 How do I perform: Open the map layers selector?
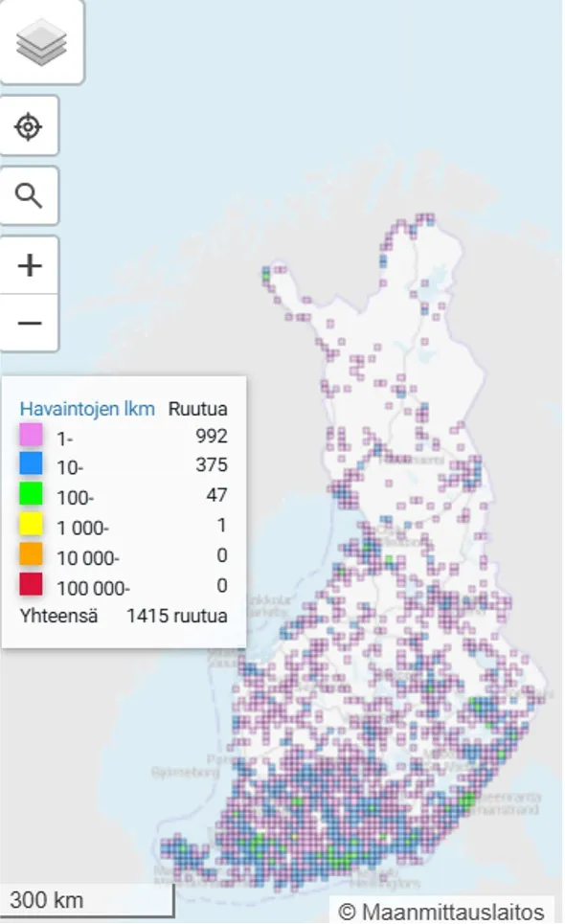point(41,42)
